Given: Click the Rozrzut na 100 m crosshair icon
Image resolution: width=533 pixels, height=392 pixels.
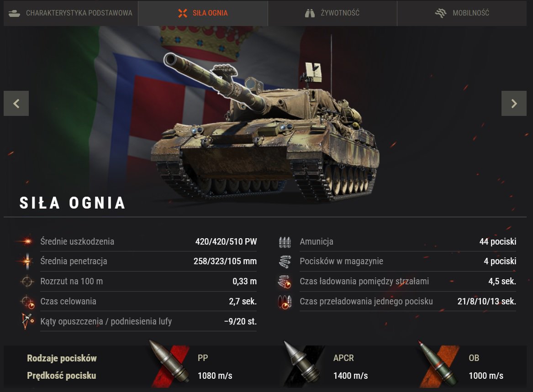Looking at the screenshot, I should point(27,282).
